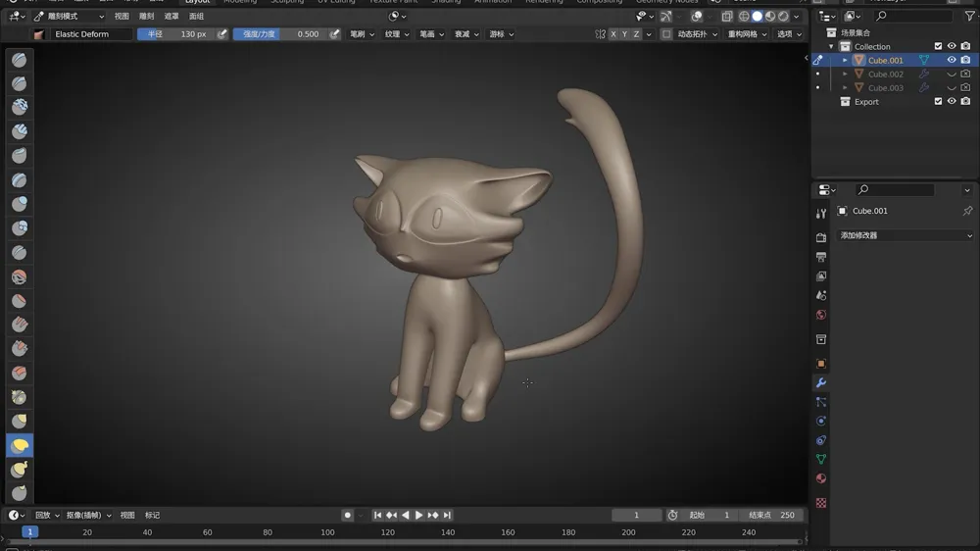Enable the 动态拓扑 checkbox
Image resolution: width=980 pixels, height=551 pixels.
coord(666,34)
